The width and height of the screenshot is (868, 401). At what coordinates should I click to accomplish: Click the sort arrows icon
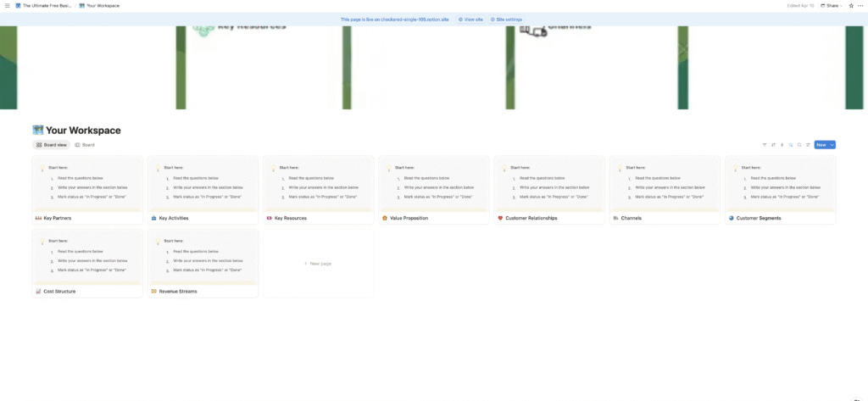[773, 145]
